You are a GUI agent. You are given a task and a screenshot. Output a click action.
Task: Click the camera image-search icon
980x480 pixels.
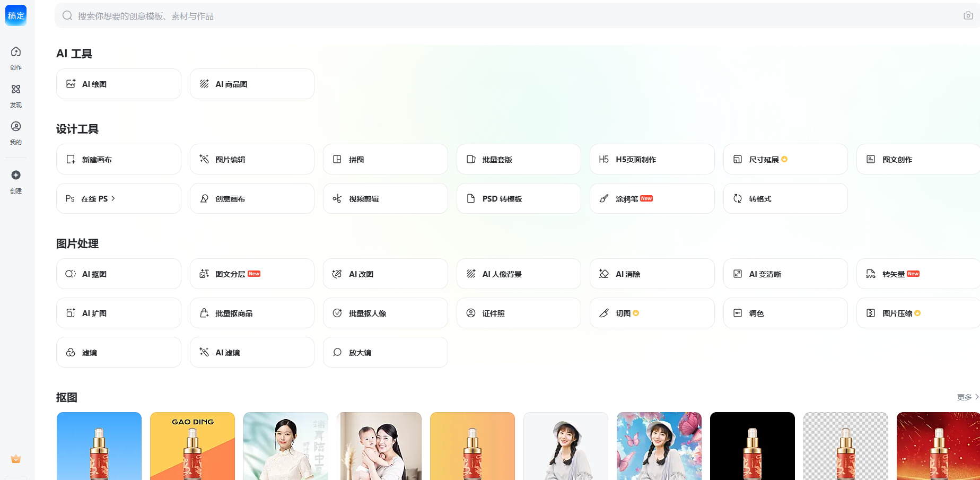968,16
